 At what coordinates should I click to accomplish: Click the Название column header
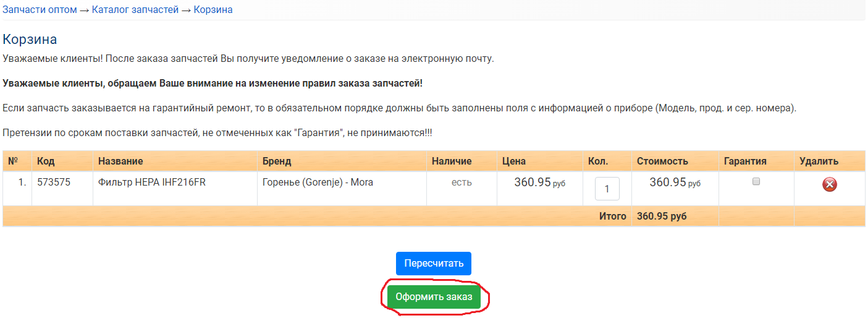coord(120,161)
